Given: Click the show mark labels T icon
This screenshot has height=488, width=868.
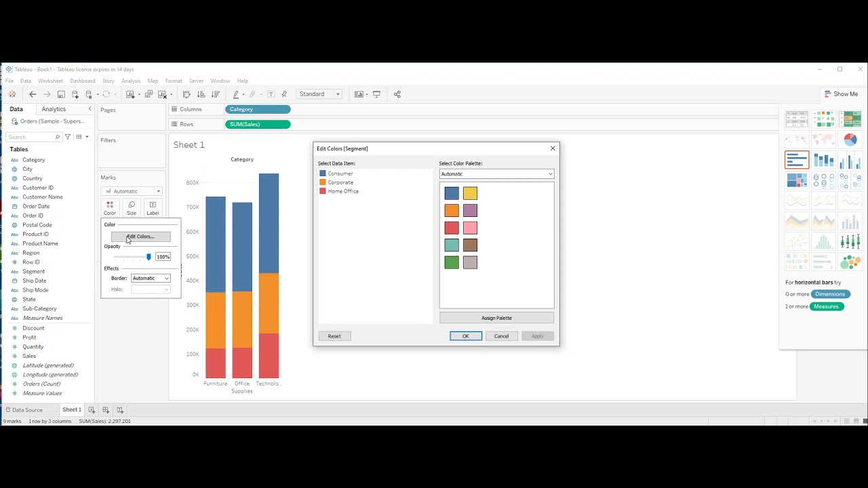Looking at the screenshot, I should pyautogui.click(x=271, y=94).
